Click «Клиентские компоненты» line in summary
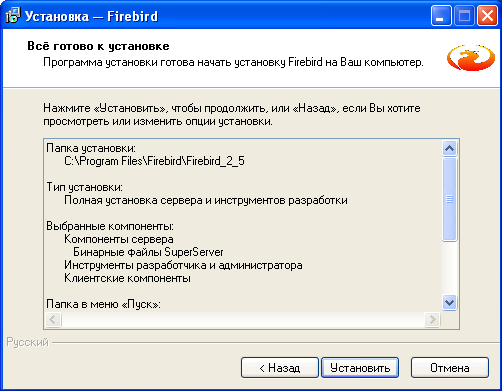The height and width of the screenshot is (391, 502). pos(127,278)
